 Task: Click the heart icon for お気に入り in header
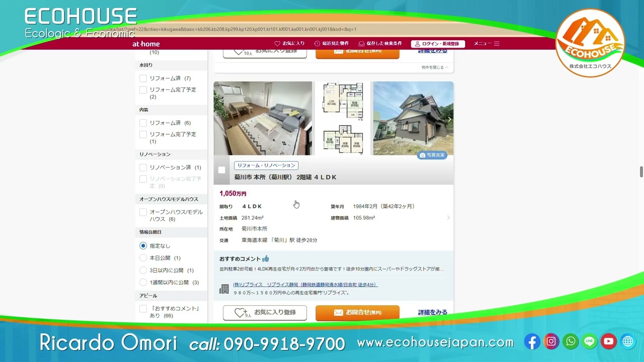[x=277, y=44]
